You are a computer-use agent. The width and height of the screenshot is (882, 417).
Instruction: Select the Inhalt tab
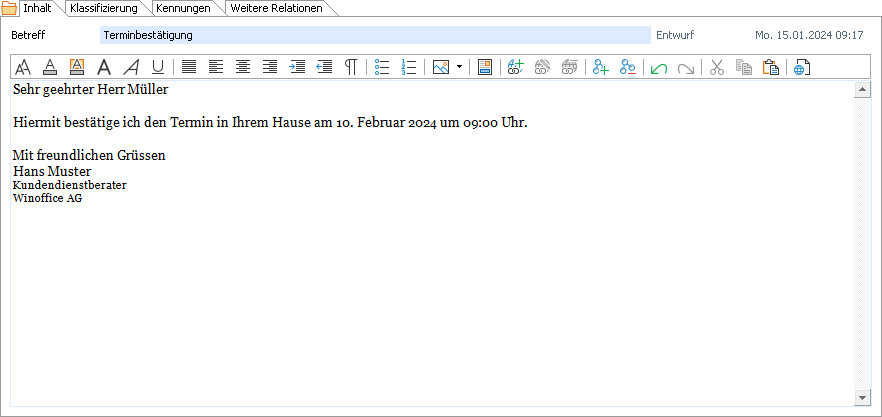37,8
